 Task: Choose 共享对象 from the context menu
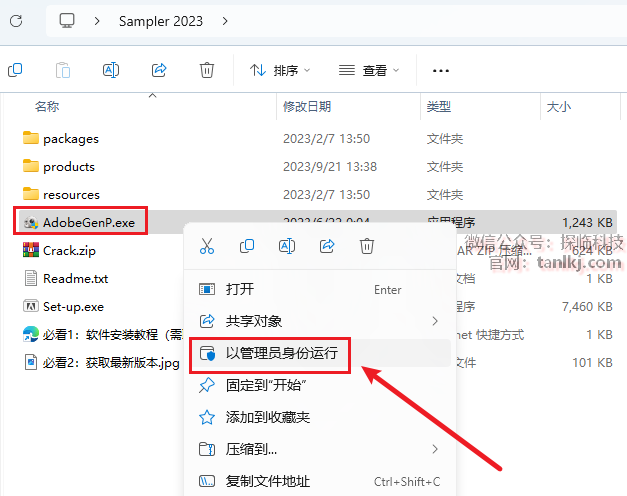[x=319, y=321]
